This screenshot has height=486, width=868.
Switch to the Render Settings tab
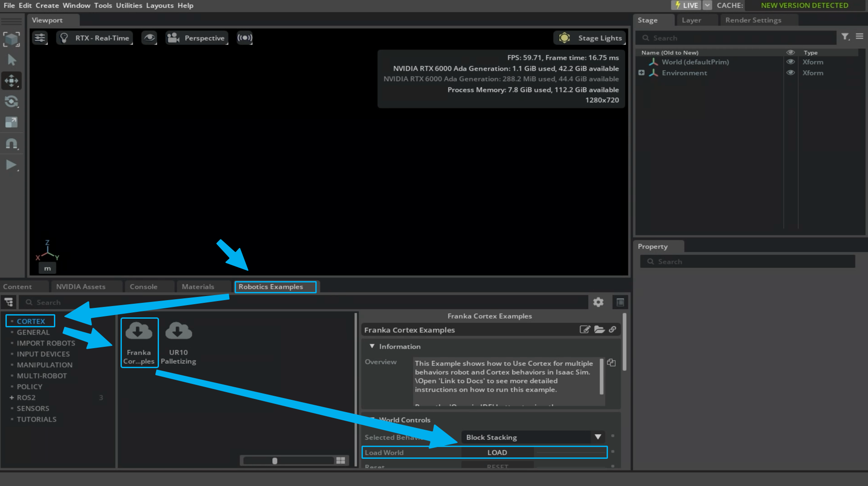point(753,20)
